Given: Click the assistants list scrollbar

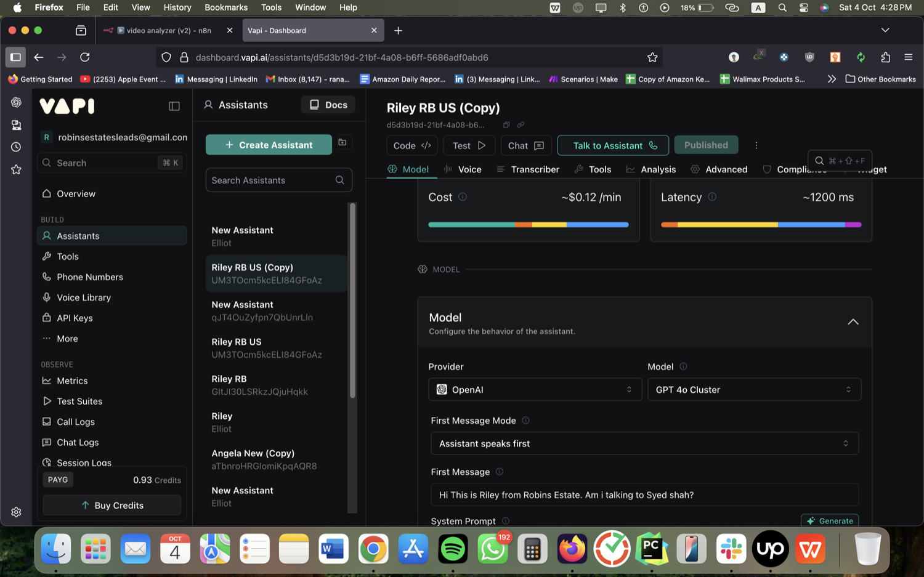Looking at the screenshot, I should click(353, 301).
